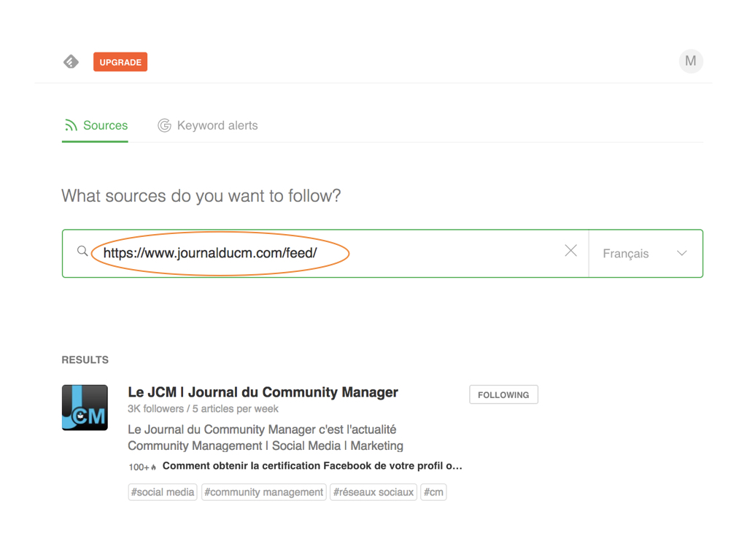Open the M user avatar menu
This screenshot has height=560, width=747.
tap(691, 61)
